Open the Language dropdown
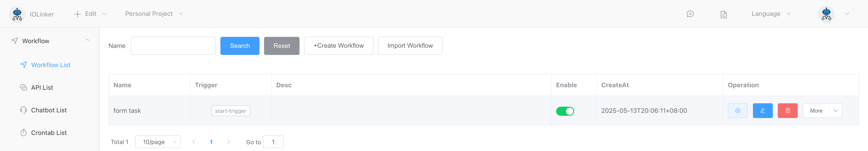Viewport: 868px width, 151px height. pos(771,14)
